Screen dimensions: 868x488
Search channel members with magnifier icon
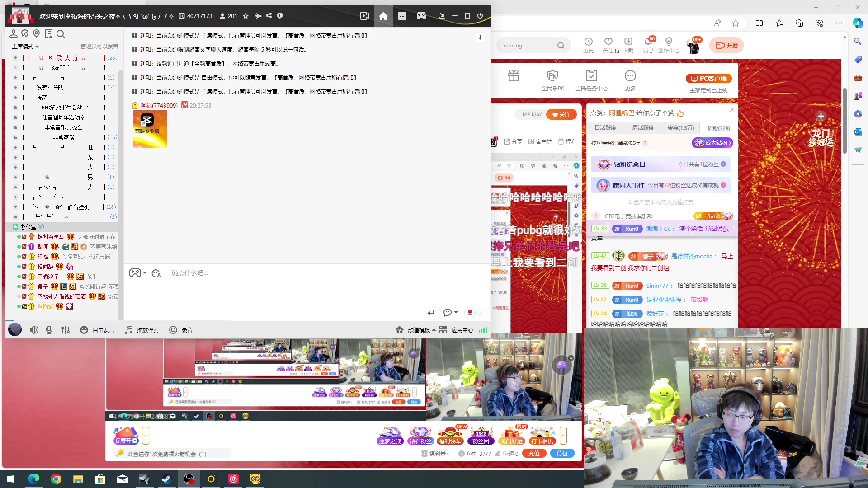pyautogui.click(x=61, y=34)
